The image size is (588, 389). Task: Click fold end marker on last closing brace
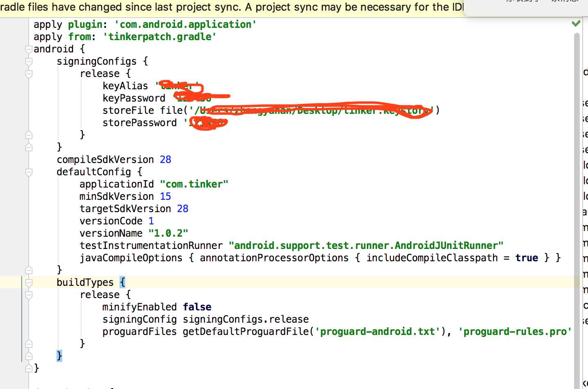pyautogui.click(x=29, y=368)
